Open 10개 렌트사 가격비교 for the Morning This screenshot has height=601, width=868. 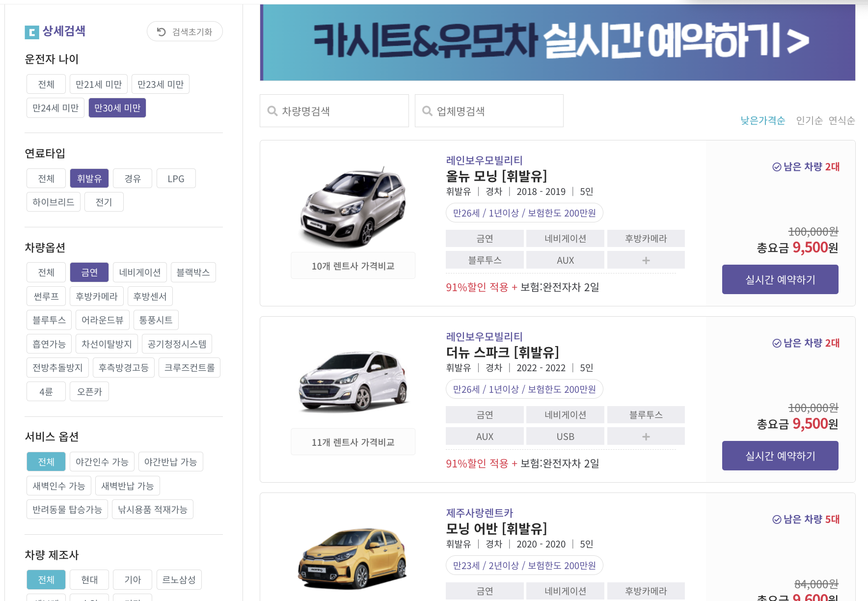[x=353, y=265]
